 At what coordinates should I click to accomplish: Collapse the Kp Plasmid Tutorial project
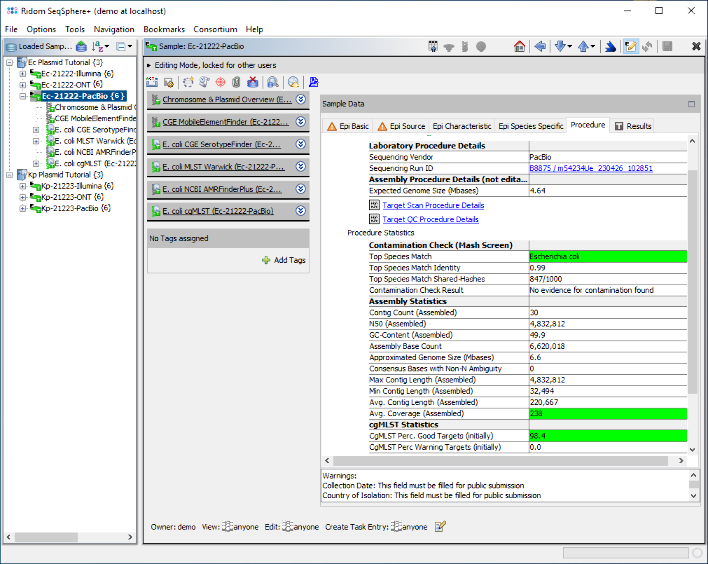point(9,175)
